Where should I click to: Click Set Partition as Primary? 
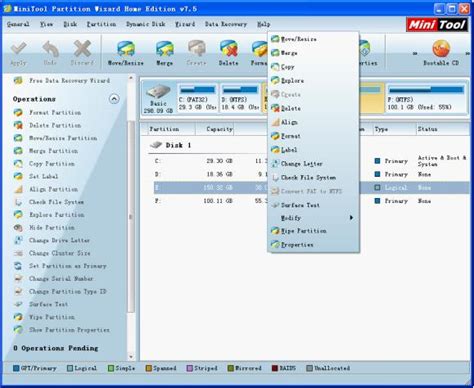[x=60, y=266]
